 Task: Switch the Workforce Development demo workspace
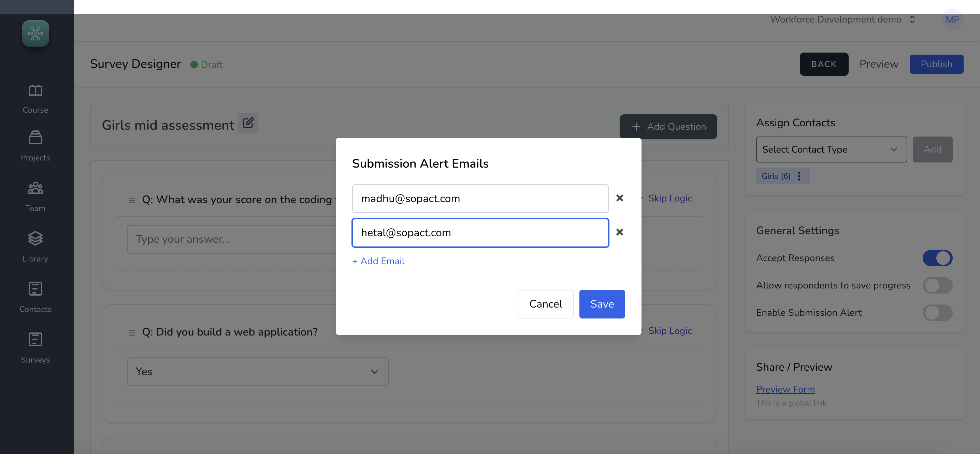(842, 19)
